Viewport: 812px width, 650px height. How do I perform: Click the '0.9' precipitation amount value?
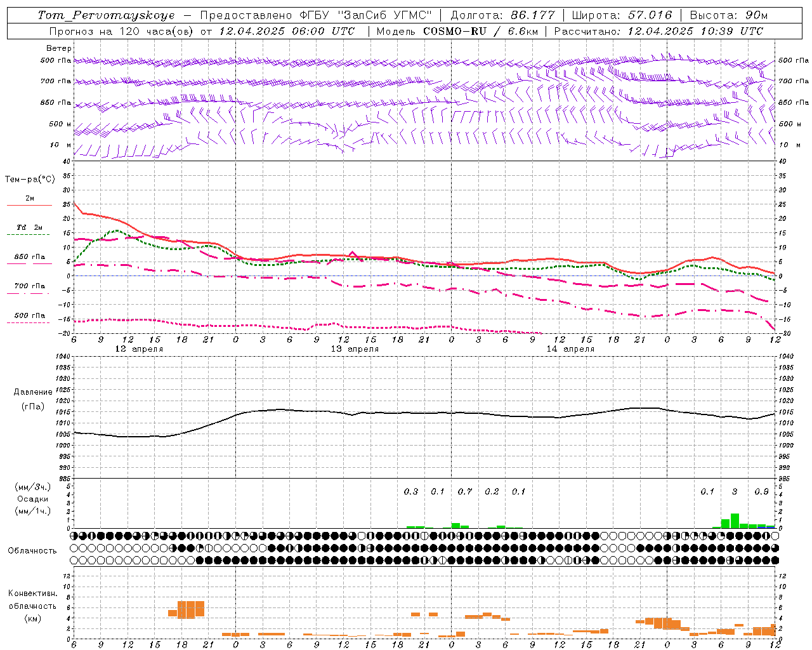coord(761,491)
